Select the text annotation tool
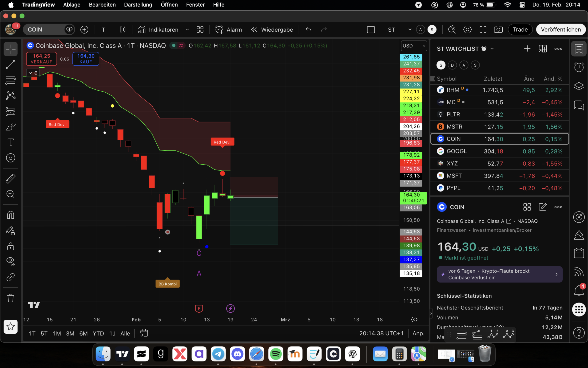The width and height of the screenshot is (588, 368). [x=10, y=142]
